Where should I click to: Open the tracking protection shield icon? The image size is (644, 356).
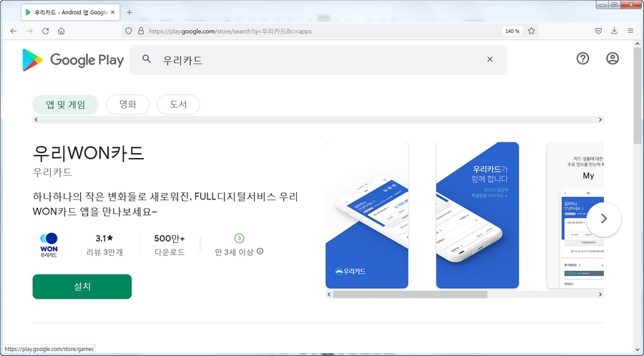(x=129, y=31)
